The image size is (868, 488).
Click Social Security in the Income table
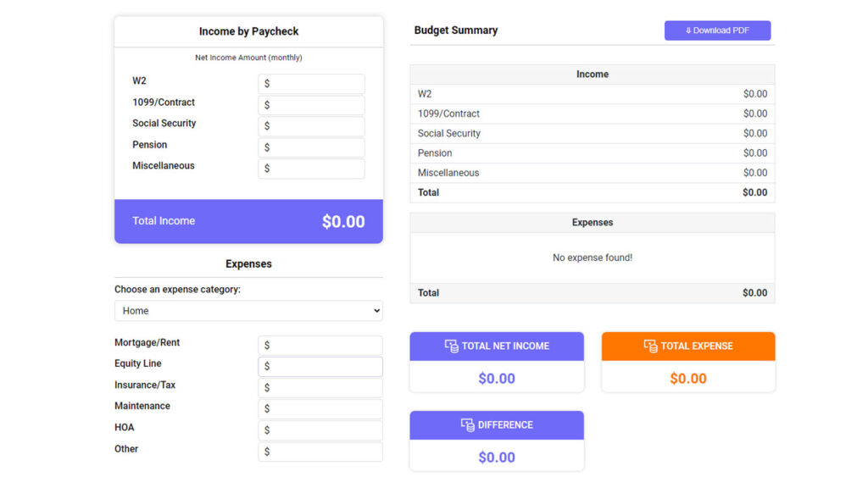tap(593, 133)
